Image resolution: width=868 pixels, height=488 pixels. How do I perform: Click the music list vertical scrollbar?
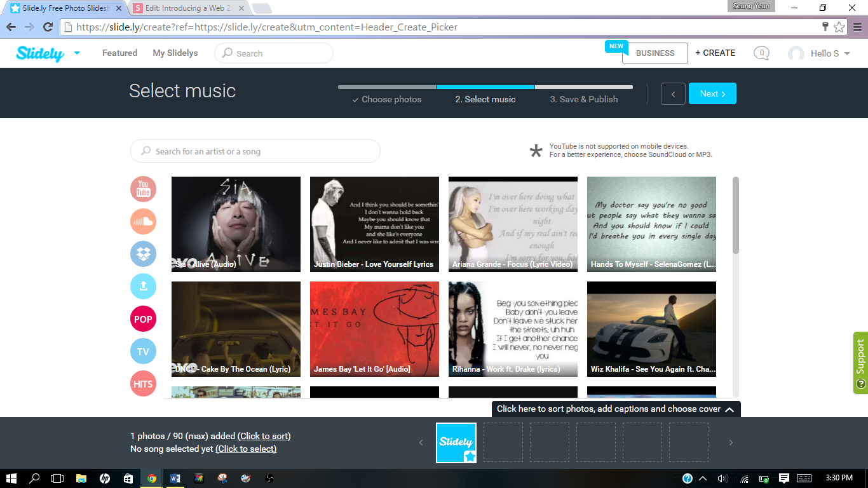coord(736,215)
